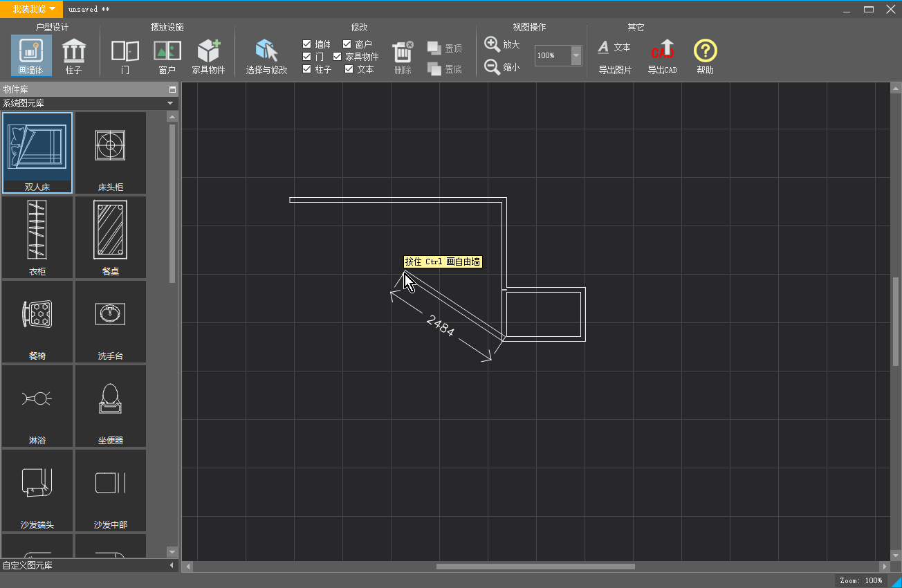The height and width of the screenshot is (588, 902).
Task: Uncheck the 墙体 wall checkbox
Action: pos(307,44)
